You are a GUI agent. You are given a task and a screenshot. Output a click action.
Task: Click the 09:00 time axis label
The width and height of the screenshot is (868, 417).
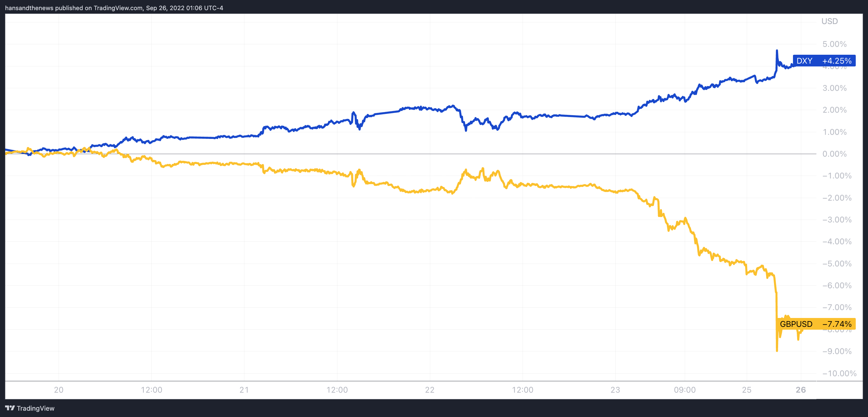tap(685, 390)
